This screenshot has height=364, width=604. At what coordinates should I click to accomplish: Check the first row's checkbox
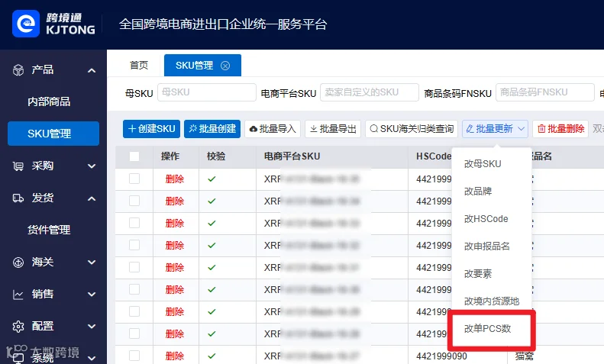[x=134, y=179]
